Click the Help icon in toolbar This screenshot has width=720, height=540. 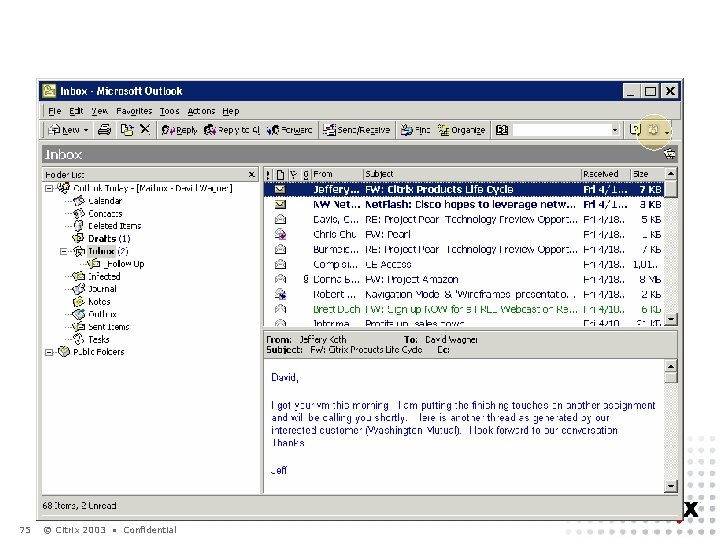(635, 130)
